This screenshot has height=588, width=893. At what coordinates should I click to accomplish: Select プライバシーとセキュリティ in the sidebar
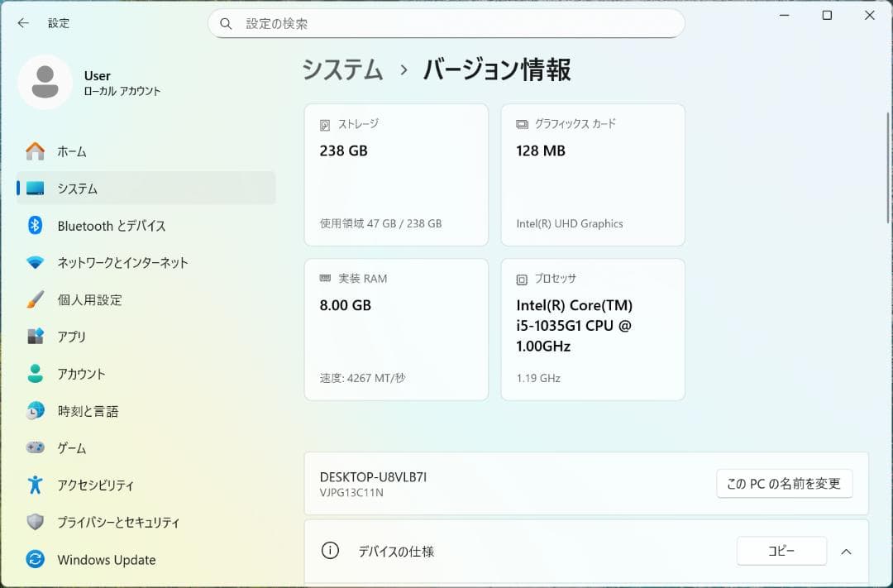[x=116, y=523]
